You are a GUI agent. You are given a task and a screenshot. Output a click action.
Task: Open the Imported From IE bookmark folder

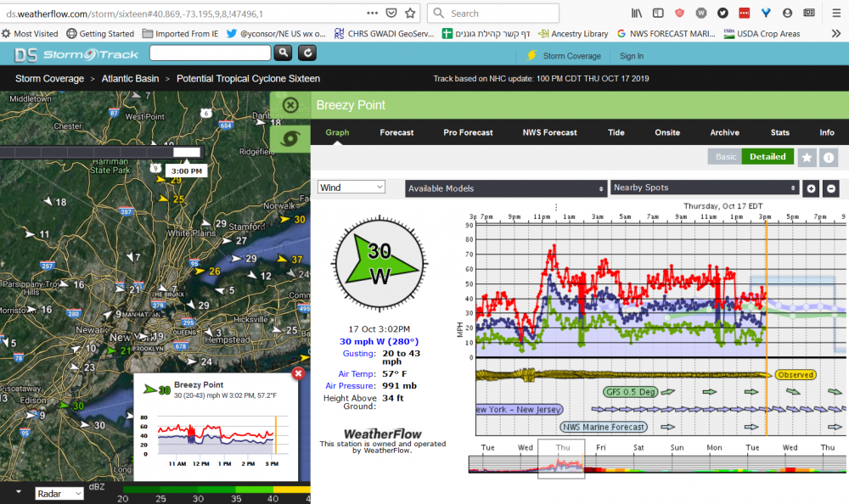point(180,34)
